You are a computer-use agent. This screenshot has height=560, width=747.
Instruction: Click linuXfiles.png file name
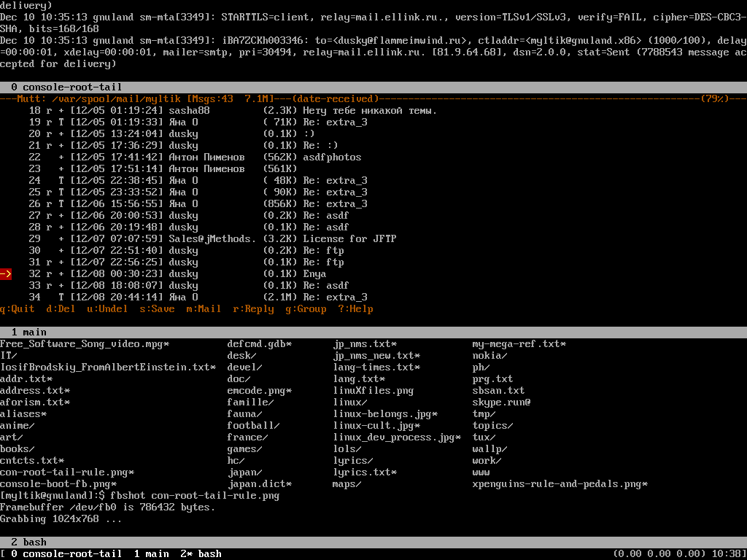373,391
